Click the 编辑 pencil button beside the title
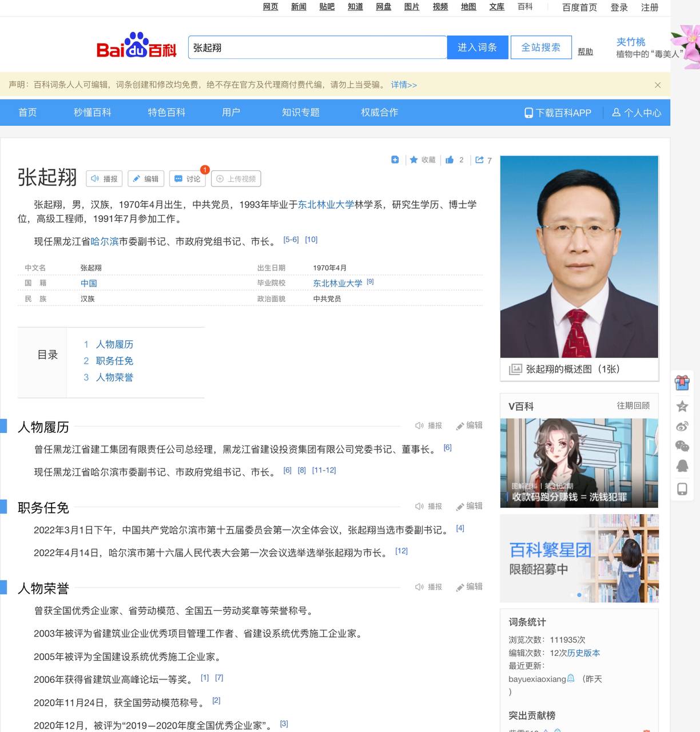The image size is (700, 732). click(x=146, y=179)
